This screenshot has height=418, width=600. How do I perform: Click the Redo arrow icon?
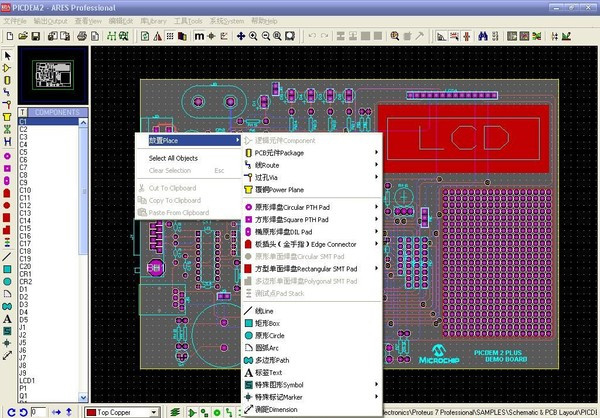pos(324,36)
